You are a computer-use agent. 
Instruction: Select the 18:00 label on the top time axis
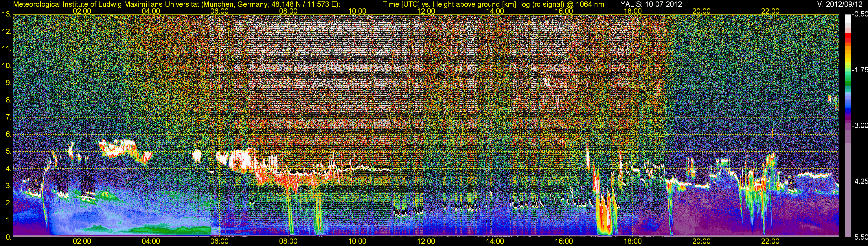click(x=632, y=11)
